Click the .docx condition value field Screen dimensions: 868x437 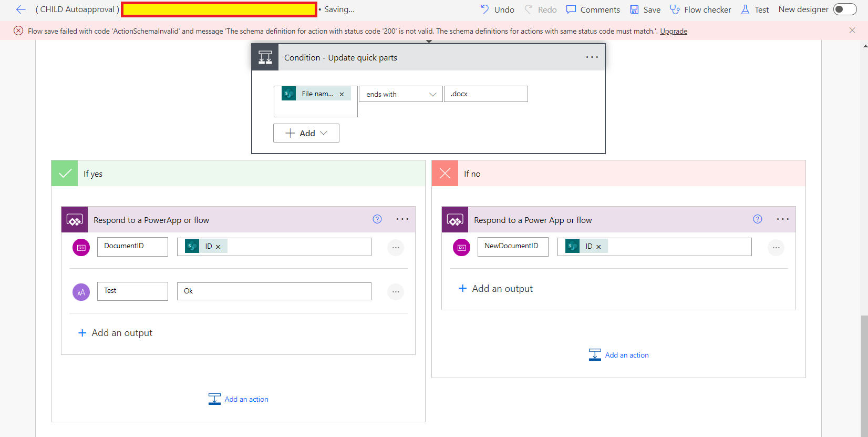(486, 94)
